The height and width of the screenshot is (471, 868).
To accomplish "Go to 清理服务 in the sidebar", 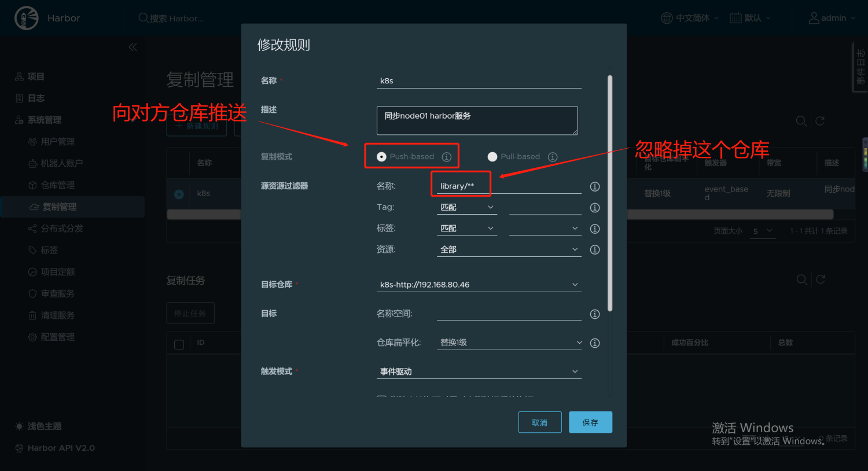I will pos(58,315).
